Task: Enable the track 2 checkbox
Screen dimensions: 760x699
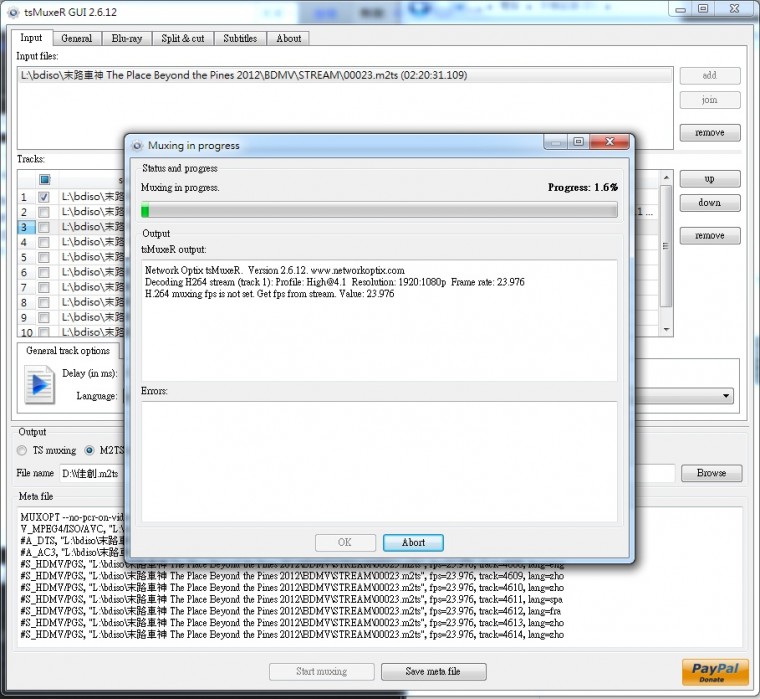Action: tap(43, 213)
